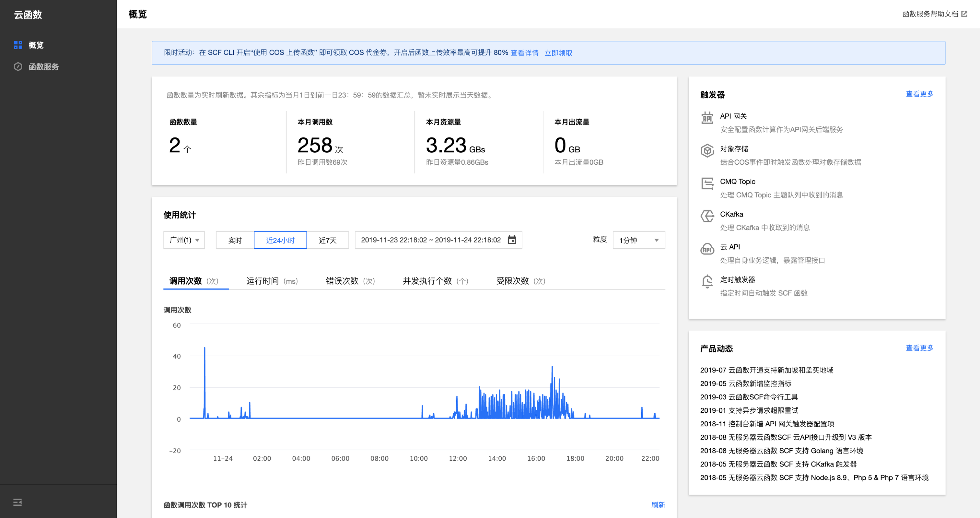980x518 pixels.
Task: Click 2018-11 控制台新增 API 网关触发器配置项 item
Action: pyautogui.click(x=767, y=424)
